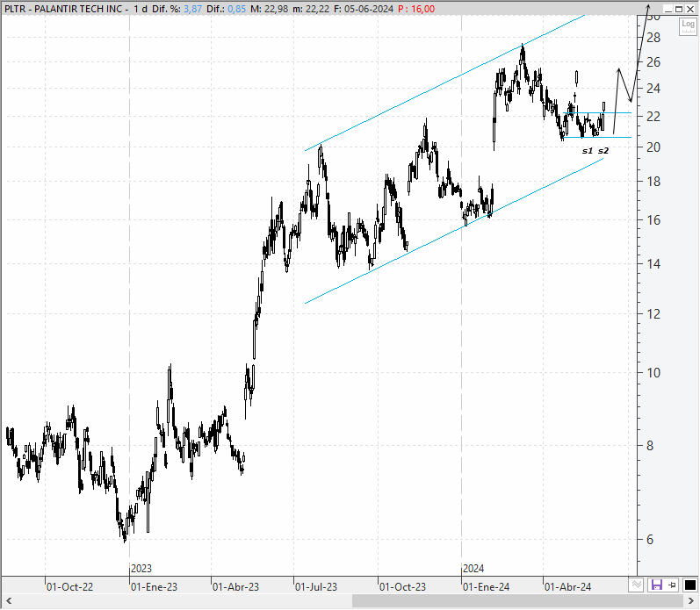700x610 pixels.
Task: Click the s1 annotation label
Action: coord(587,151)
